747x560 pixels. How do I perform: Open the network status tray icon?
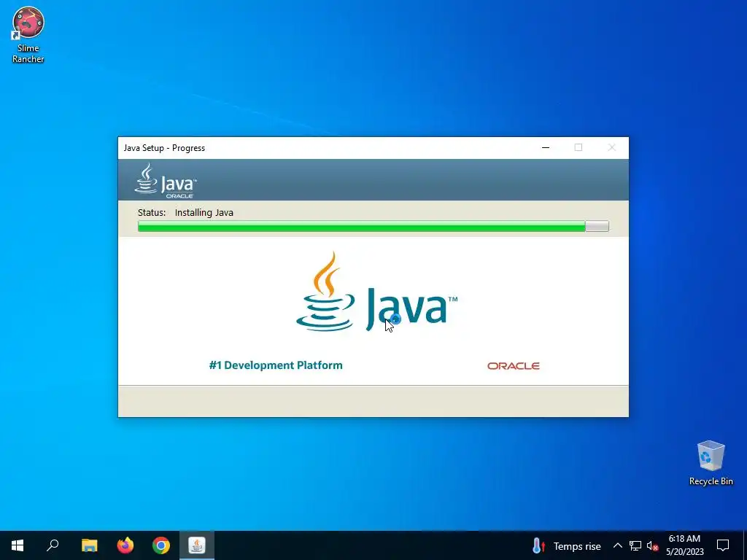tap(635, 545)
